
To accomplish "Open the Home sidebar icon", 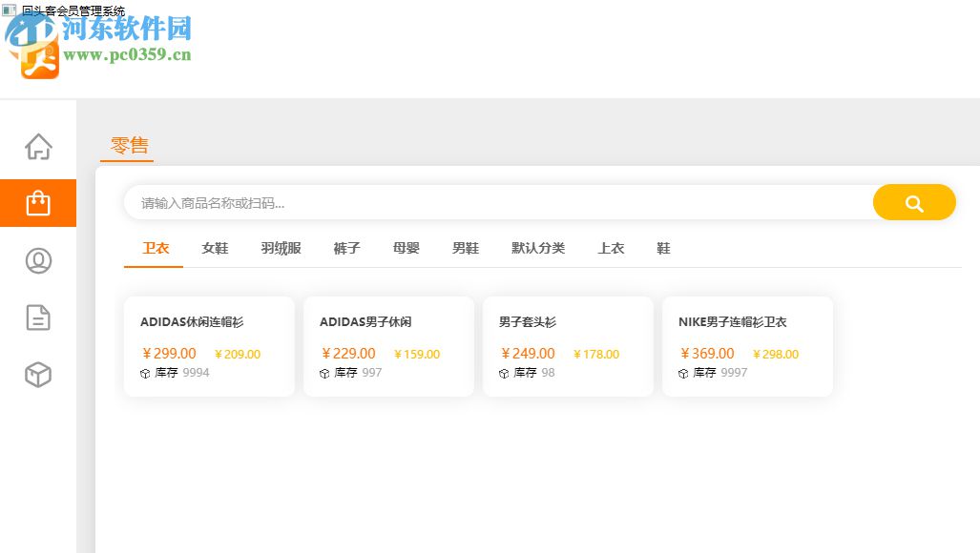I will coord(38,145).
